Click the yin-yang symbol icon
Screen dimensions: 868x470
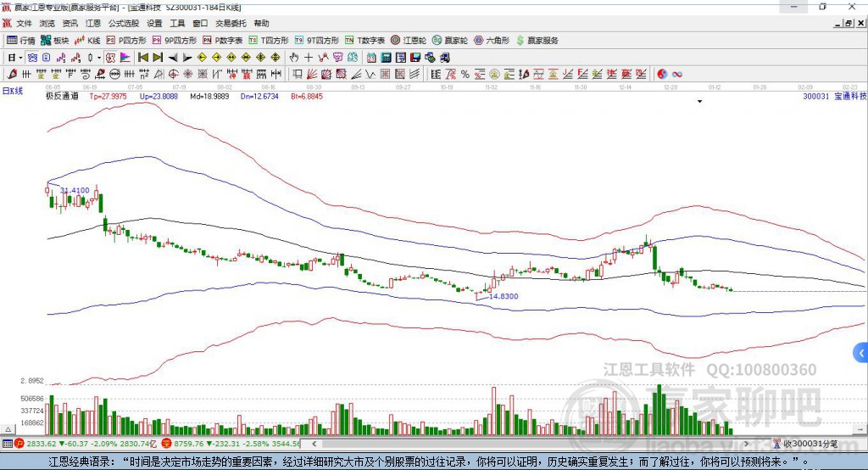point(662,75)
